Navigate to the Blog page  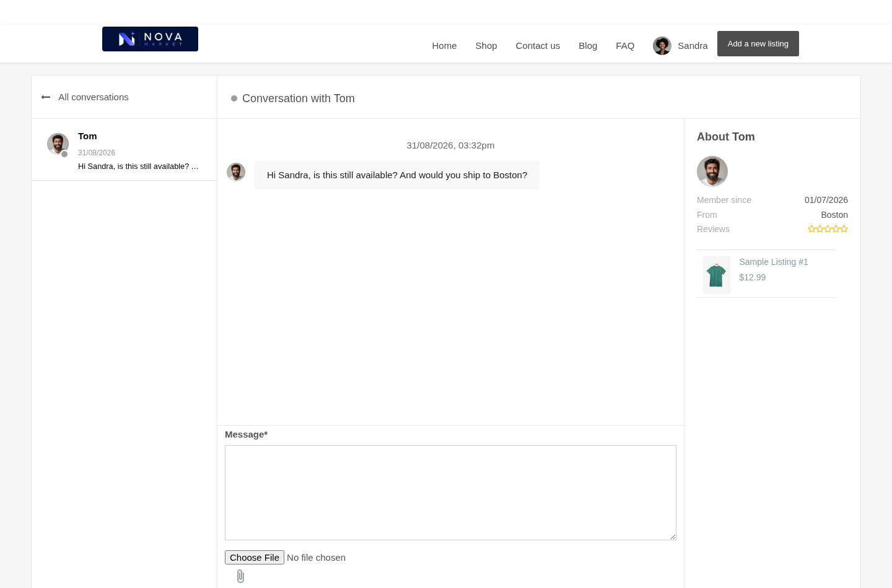pos(588,46)
